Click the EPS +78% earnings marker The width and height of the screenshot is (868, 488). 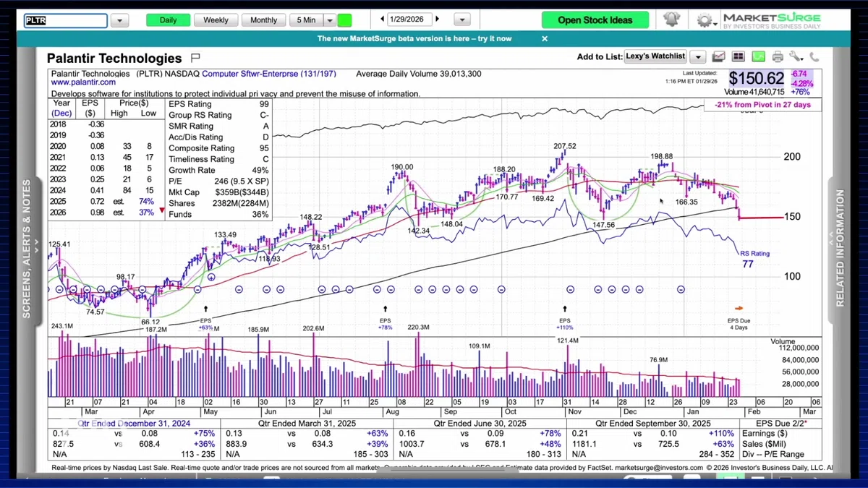pos(385,324)
